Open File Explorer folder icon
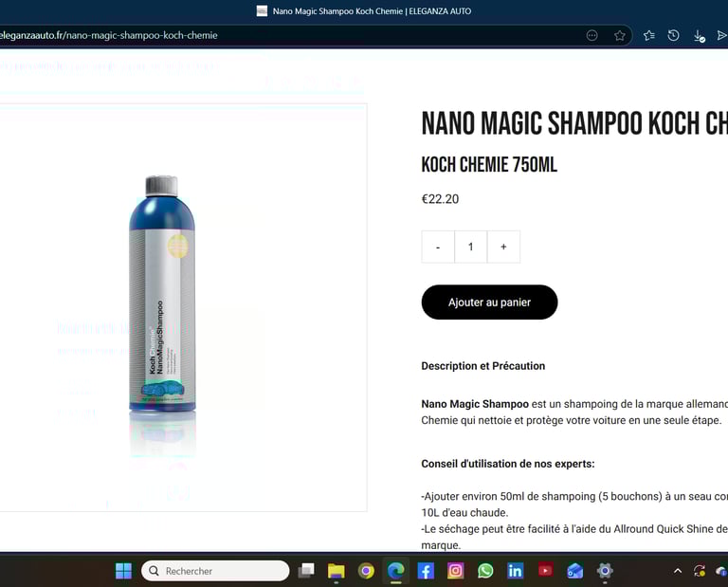Viewport: 728px width, 587px height. 337,571
